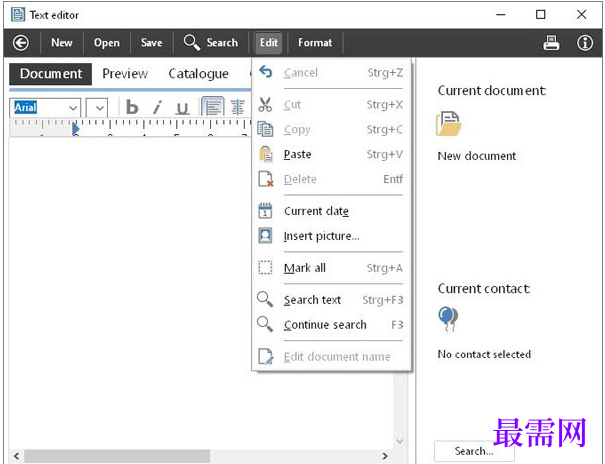This screenshot has width=605, height=464.
Task: Click the Current date calendar icon
Action: point(265,211)
